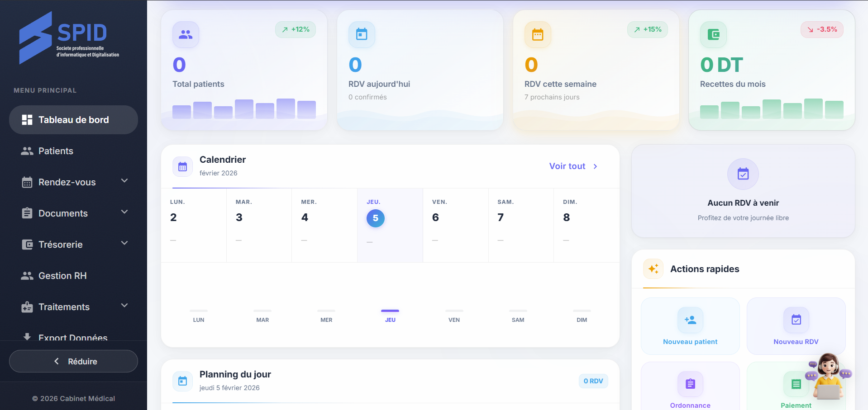
Task: Click the Calendrier header calendar icon
Action: [182, 167]
